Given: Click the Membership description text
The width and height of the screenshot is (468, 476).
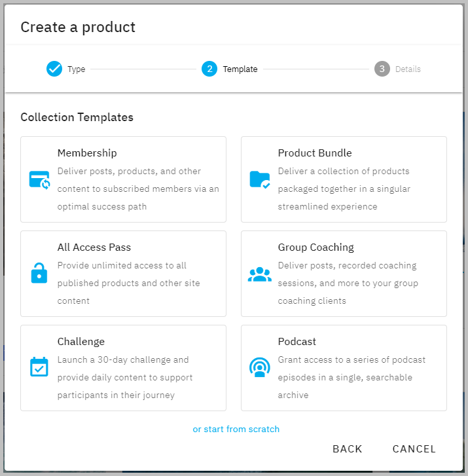Looking at the screenshot, I should pyautogui.click(x=138, y=189).
